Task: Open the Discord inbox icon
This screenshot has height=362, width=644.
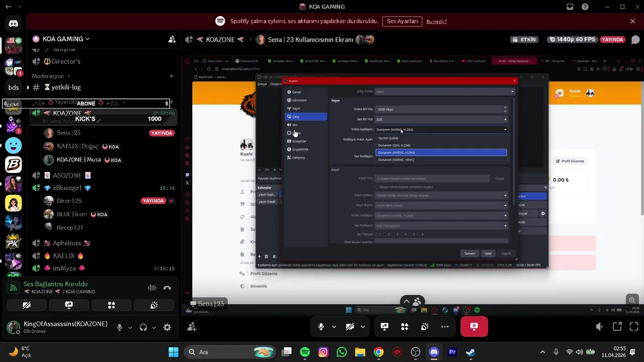Action: tap(570, 7)
